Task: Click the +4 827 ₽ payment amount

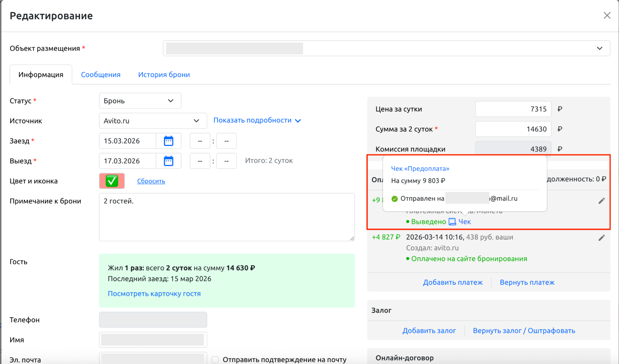Action: [386, 237]
